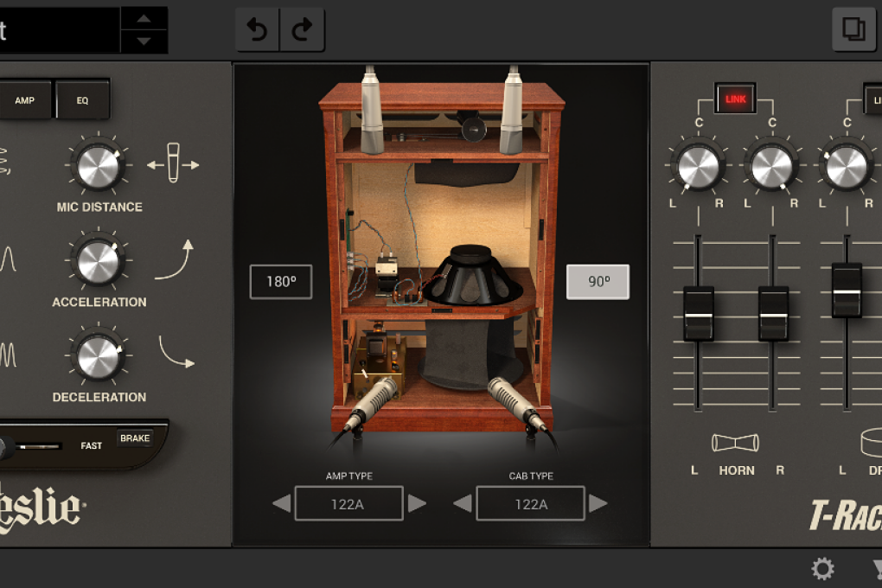Click the drum left channel fader handle
882x588 pixels.
pos(847,291)
